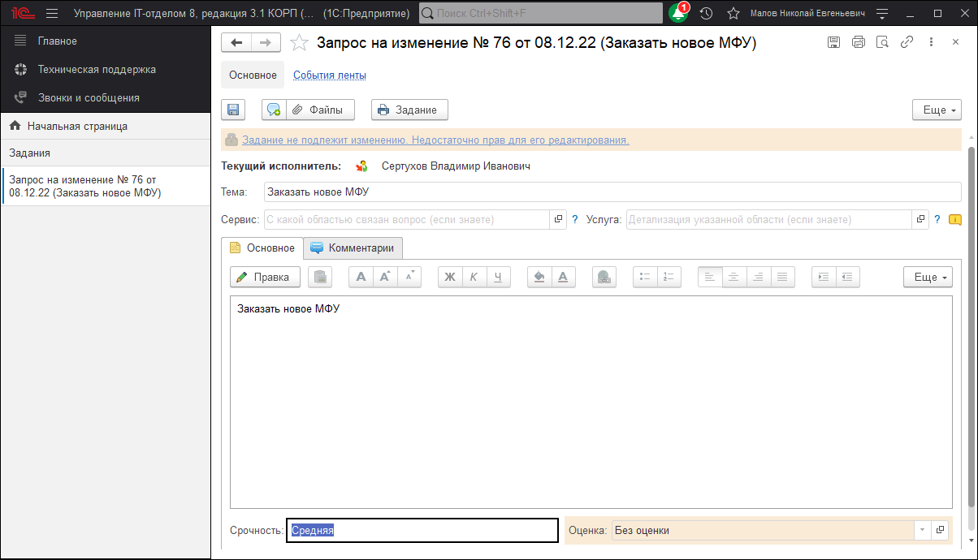
Task: Expand the top Еще menu
Action: point(937,110)
